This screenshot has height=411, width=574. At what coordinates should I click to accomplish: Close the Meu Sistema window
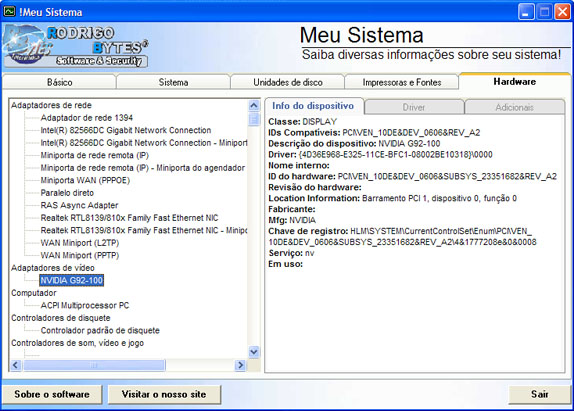click(562, 12)
